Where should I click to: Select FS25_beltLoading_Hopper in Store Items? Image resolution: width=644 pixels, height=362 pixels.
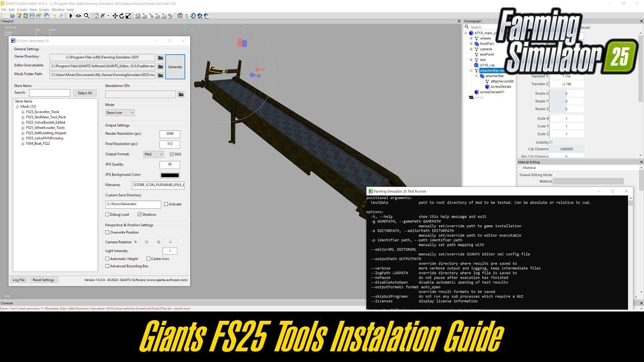click(46, 133)
